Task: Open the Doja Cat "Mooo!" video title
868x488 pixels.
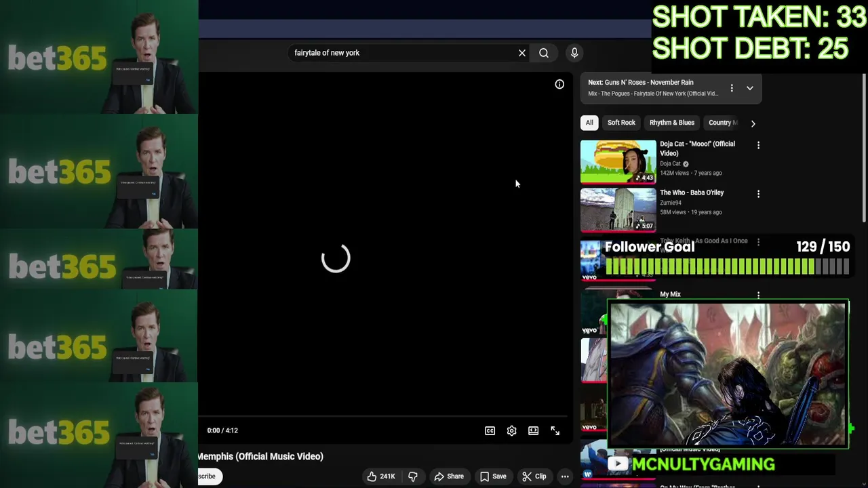Action: point(697,148)
